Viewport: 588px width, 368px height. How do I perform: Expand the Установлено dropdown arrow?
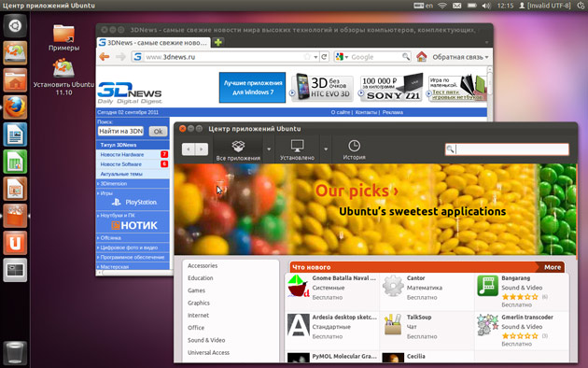[326, 149]
